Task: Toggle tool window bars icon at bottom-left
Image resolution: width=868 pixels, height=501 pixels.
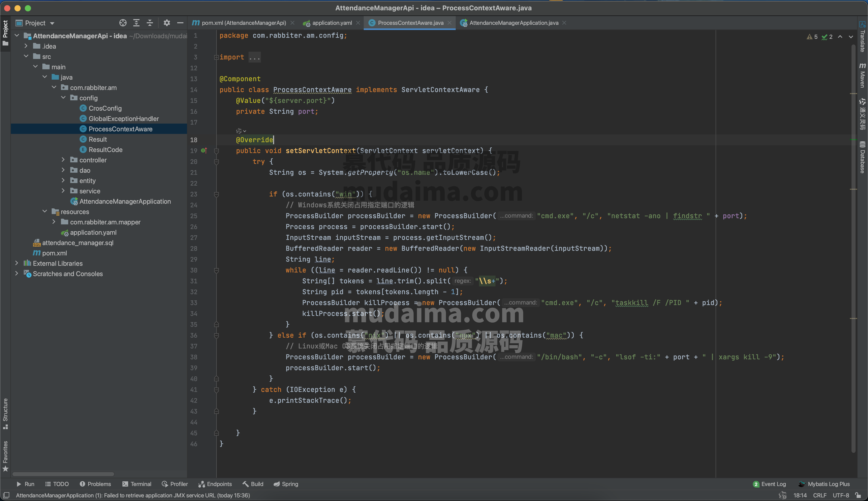Action: [6, 496]
